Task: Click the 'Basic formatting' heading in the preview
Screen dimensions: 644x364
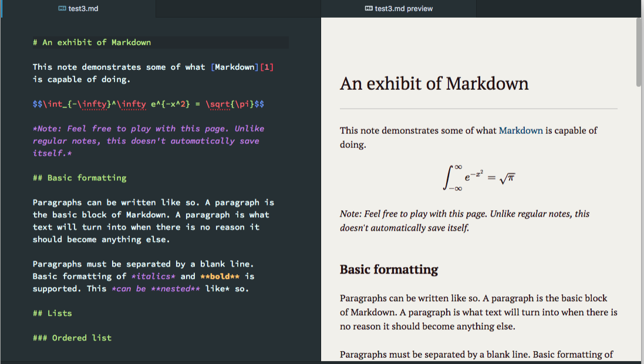Action: coord(389,269)
